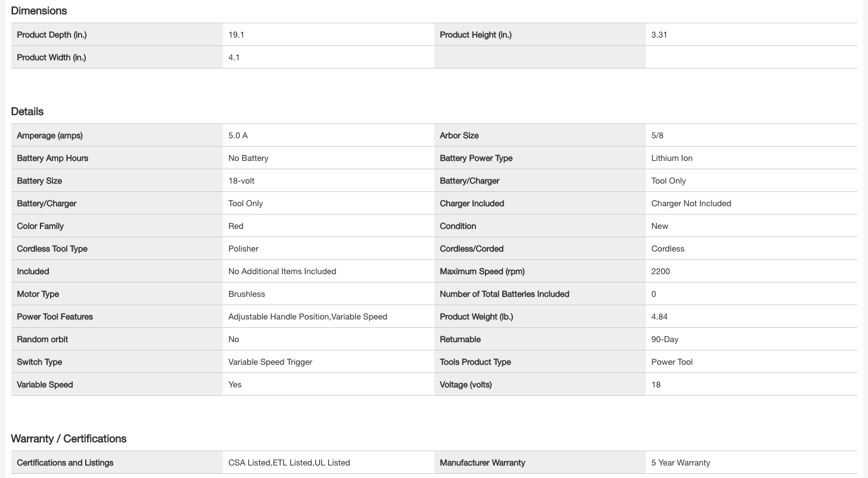
Task: Select the Product Height (in.) label
Action: (x=475, y=35)
